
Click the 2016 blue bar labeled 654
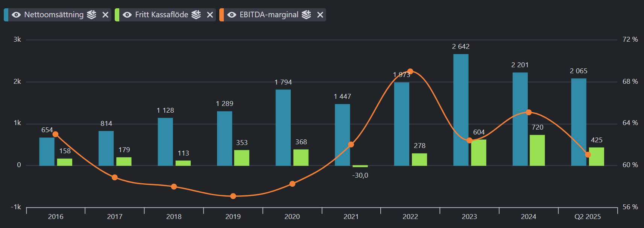coord(47,151)
